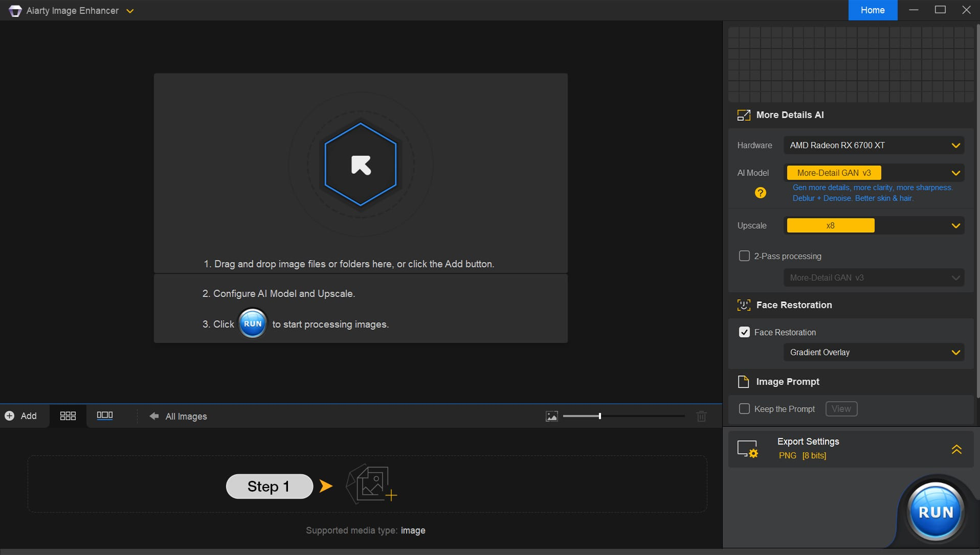Adjust the thumbnail size slider
The image size is (980, 555).
coord(598,416)
